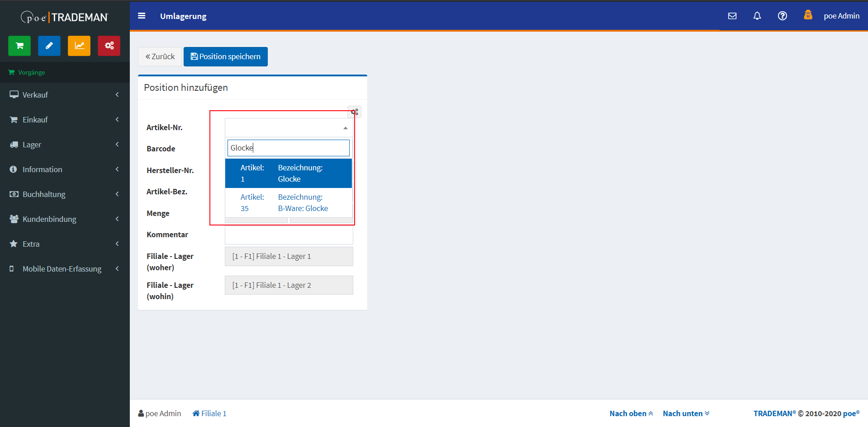Expand the Lager sidebar menu
This screenshot has width=868, height=427.
(x=65, y=145)
